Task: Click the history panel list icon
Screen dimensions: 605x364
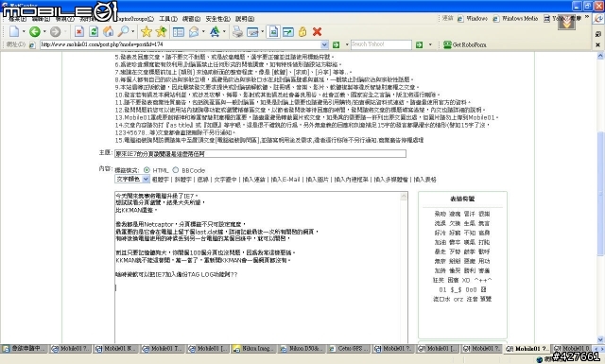Action: tap(179, 31)
